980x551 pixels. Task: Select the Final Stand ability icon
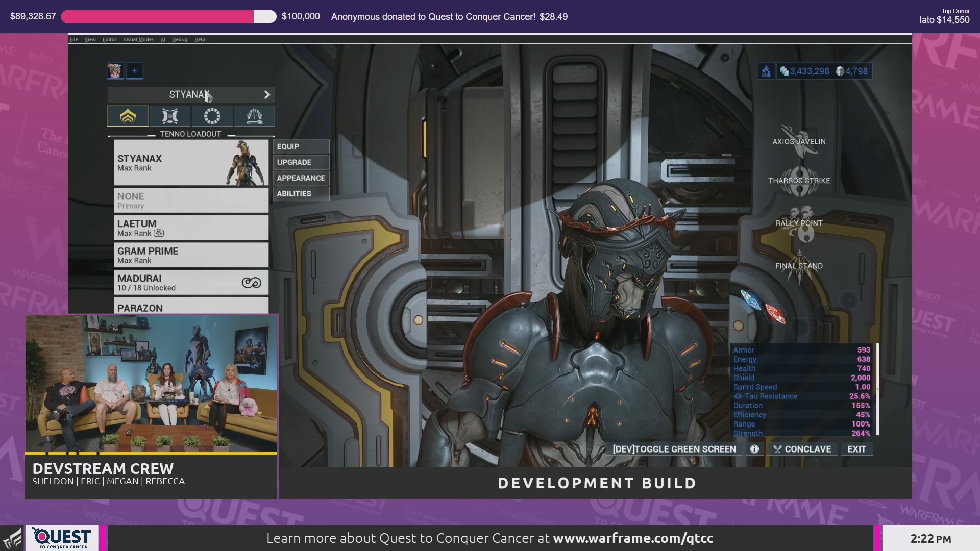(x=799, y=266)
